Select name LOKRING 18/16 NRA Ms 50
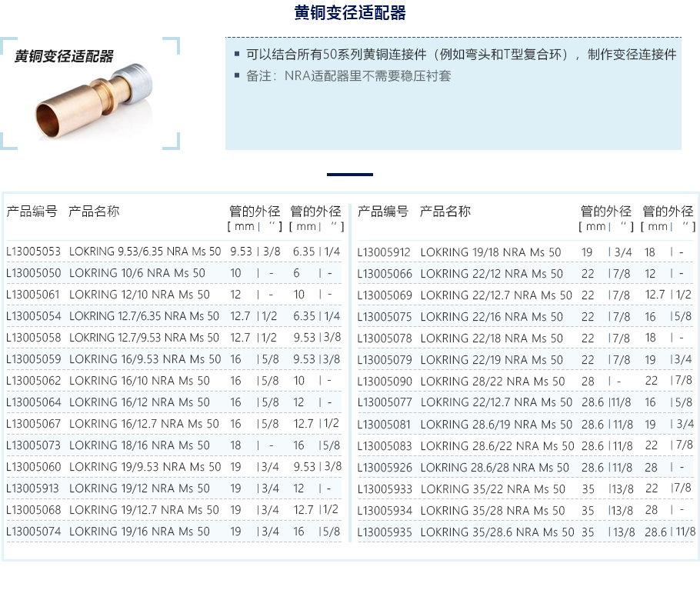700x600 pixels. click(x=139, y=445)
